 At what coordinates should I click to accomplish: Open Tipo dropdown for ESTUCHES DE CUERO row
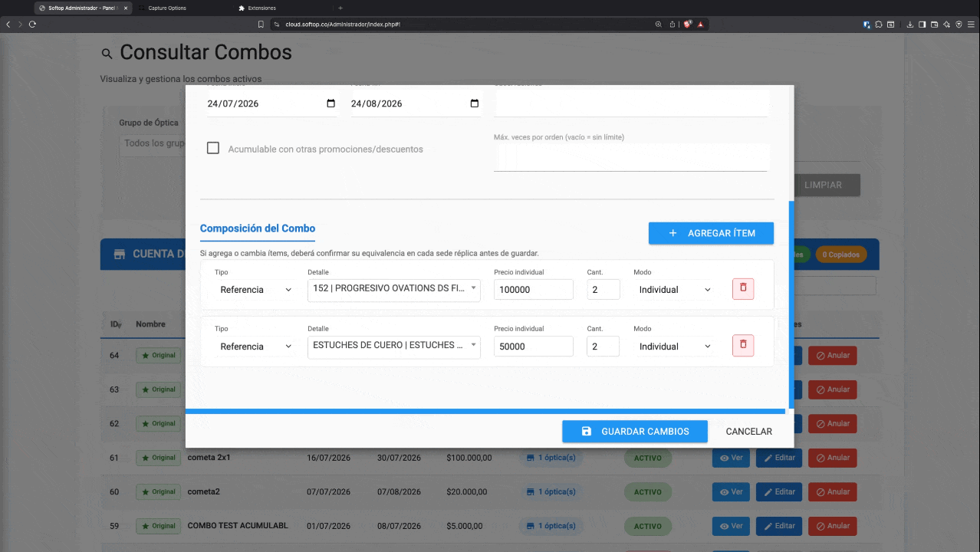tap(255, 347)
